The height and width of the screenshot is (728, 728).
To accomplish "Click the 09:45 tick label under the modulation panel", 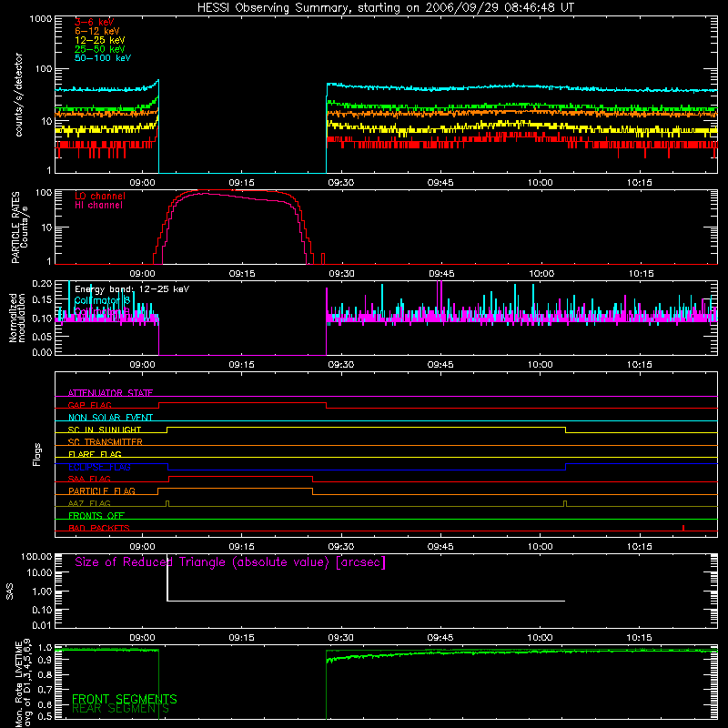I will (x=440, y=365).
